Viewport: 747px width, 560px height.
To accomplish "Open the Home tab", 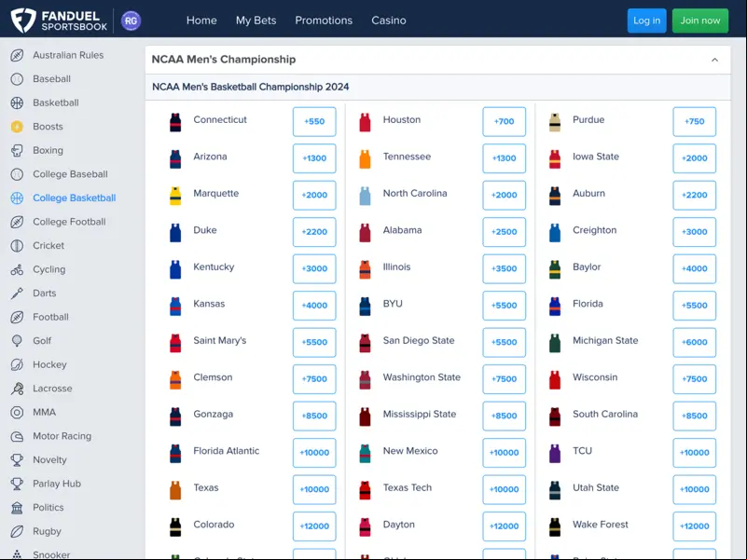I will [x=201, y=20].
